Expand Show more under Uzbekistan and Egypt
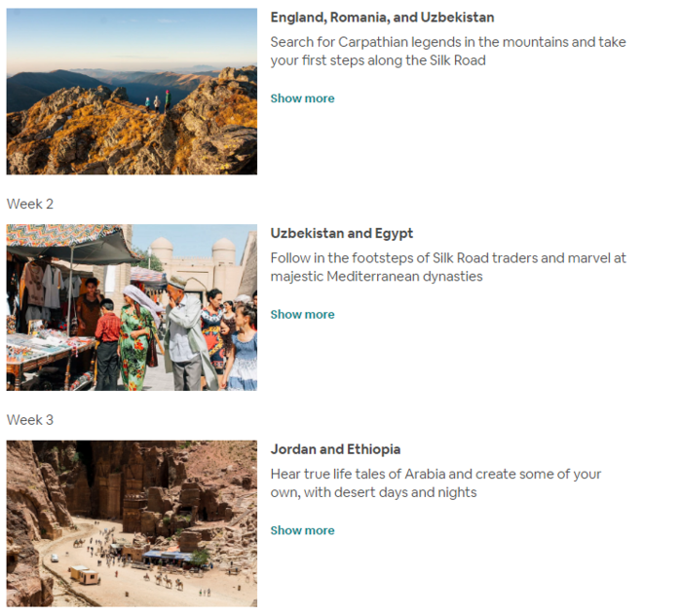This screenshot has height=616, width=682. point(302,315)
